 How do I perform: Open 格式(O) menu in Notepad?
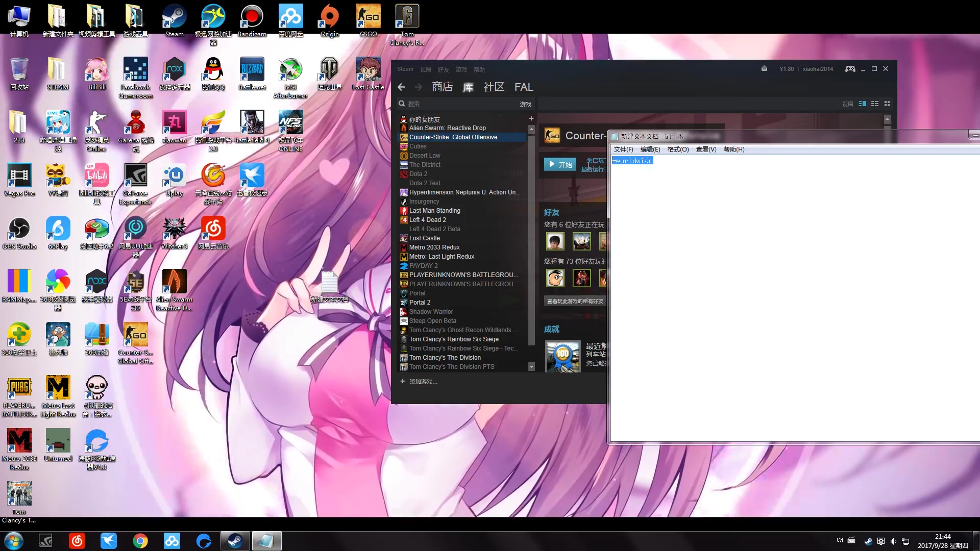pyautogui.click(x=678, y=149)
